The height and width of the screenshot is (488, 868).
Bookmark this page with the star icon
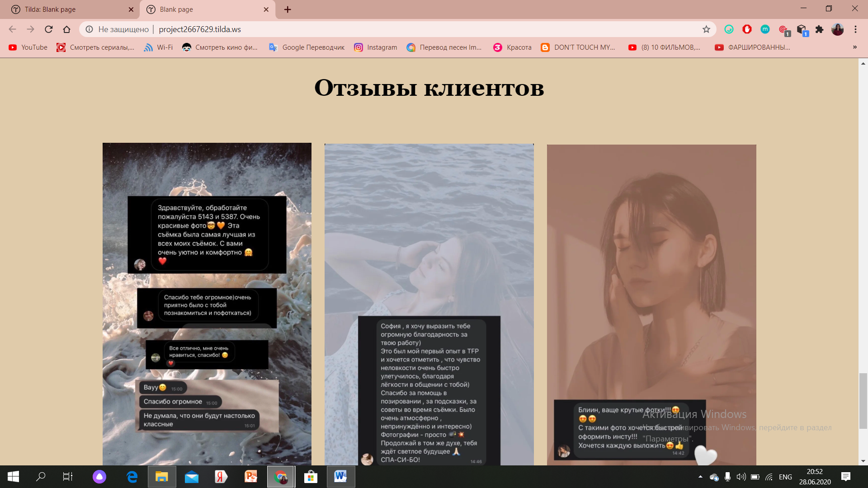706,29
